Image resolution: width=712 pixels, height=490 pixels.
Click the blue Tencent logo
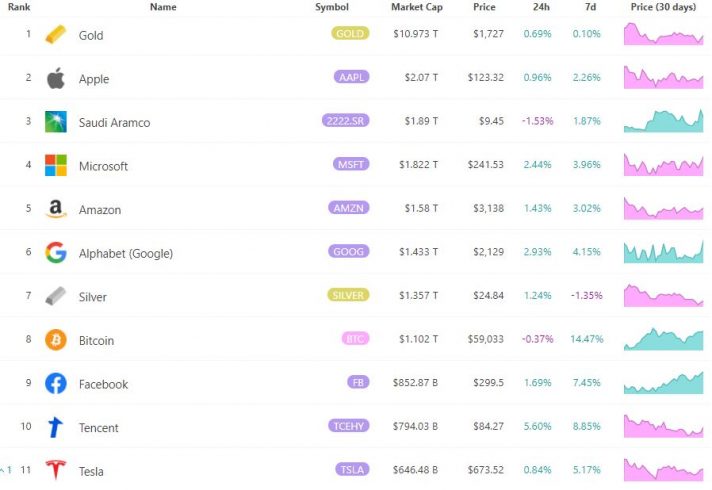[55, 427]
